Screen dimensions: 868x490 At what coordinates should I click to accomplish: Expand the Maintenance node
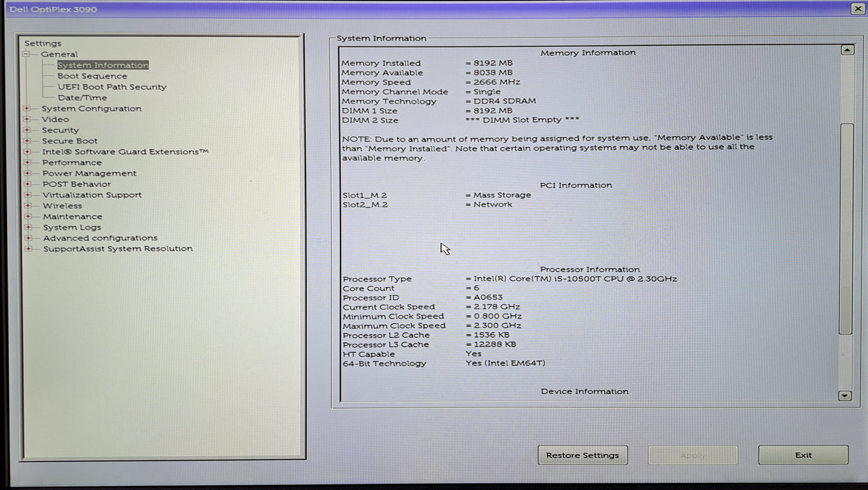[27, 216]
